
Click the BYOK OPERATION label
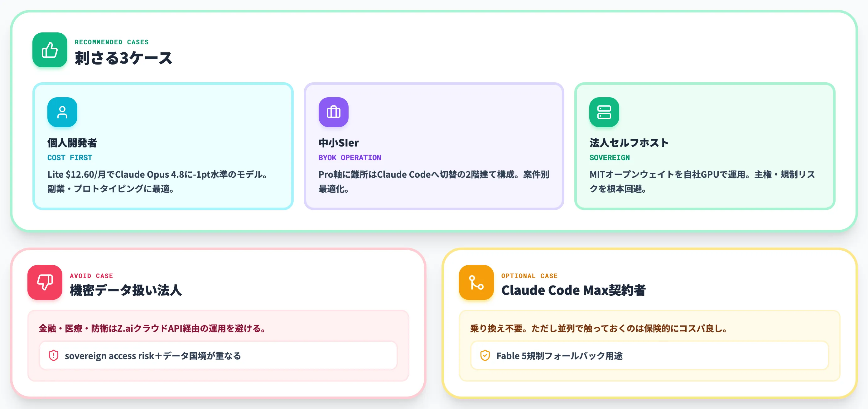(350, 158)
